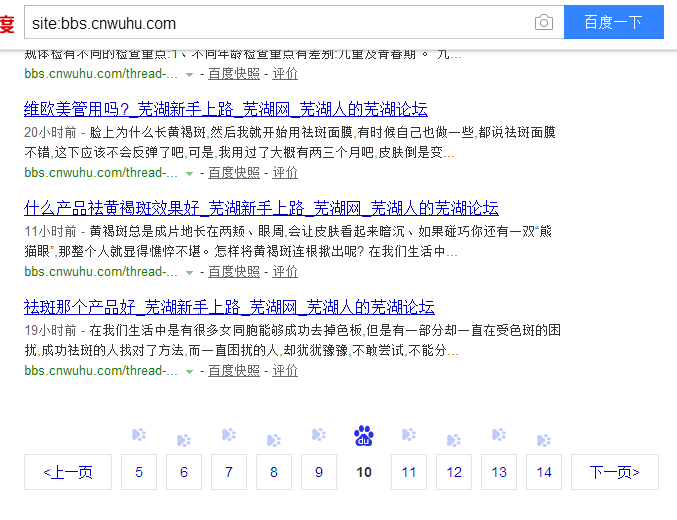Jump to results page 7
The height and width of the screenshot is (520, 677).
coord(229,472)
